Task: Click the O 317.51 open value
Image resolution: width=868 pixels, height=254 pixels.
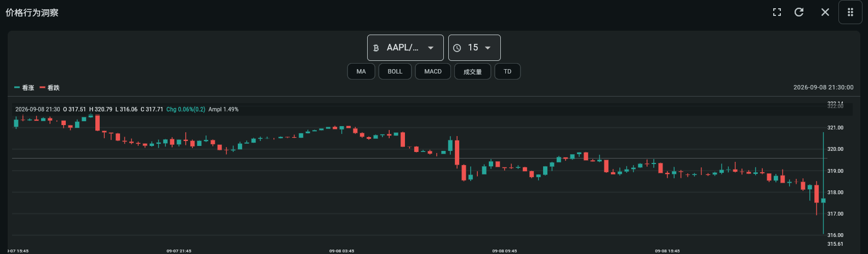Action: pos(75,109)
